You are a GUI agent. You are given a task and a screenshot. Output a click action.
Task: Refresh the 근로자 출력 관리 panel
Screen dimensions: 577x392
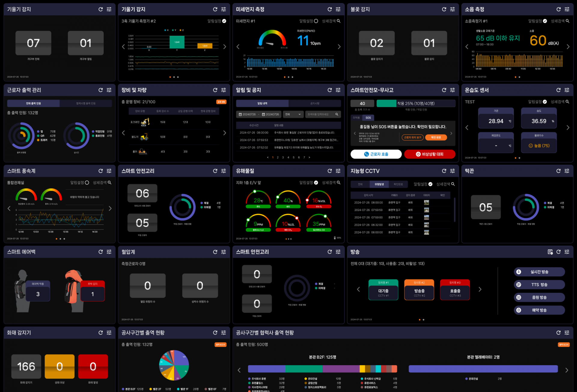101,90
